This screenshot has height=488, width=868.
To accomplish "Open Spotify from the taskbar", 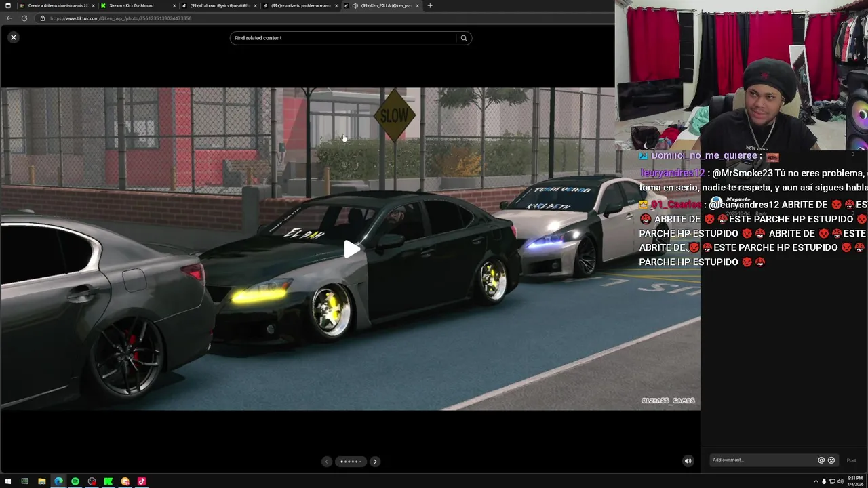I will point(75,481).
